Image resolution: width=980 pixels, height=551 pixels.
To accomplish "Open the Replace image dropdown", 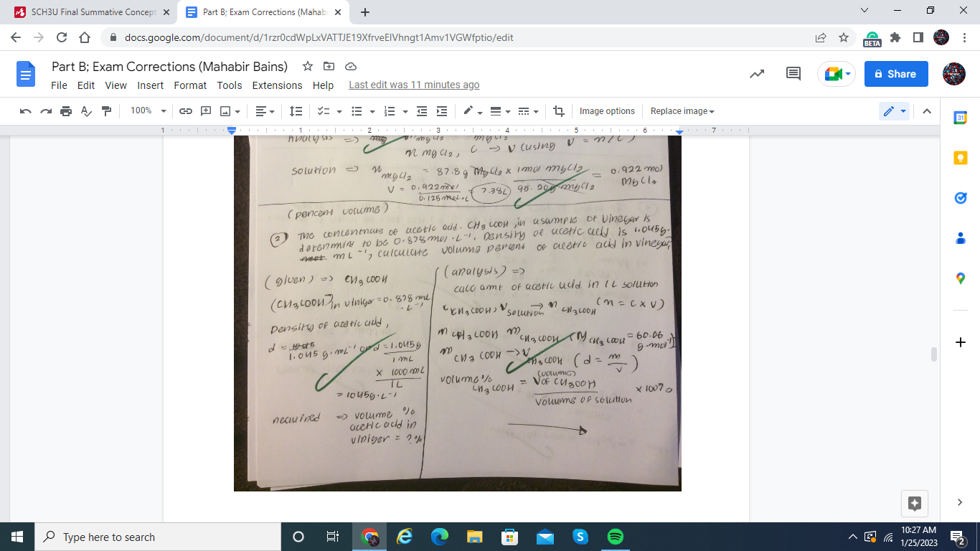I will 679,110.
